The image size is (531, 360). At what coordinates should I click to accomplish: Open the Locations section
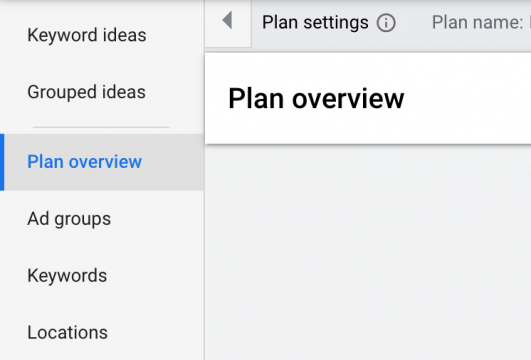[x=67, y=332]
